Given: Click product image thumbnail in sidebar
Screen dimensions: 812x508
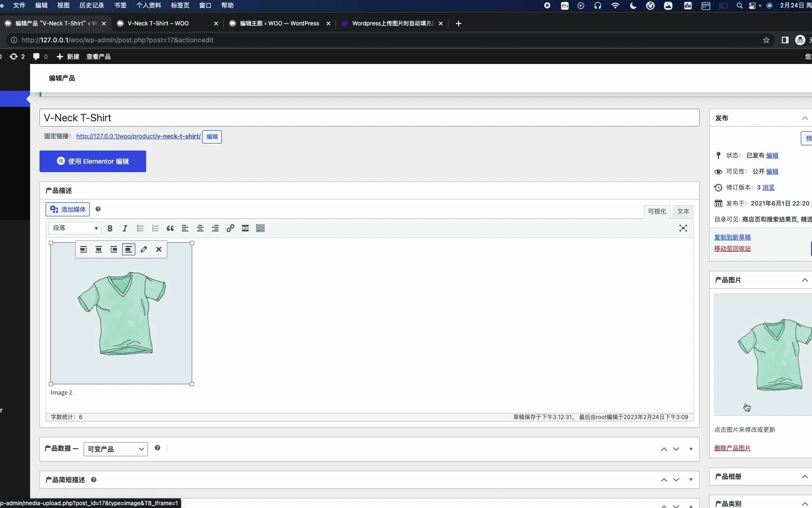Looking at the screenshot, I should click(763, 355).
